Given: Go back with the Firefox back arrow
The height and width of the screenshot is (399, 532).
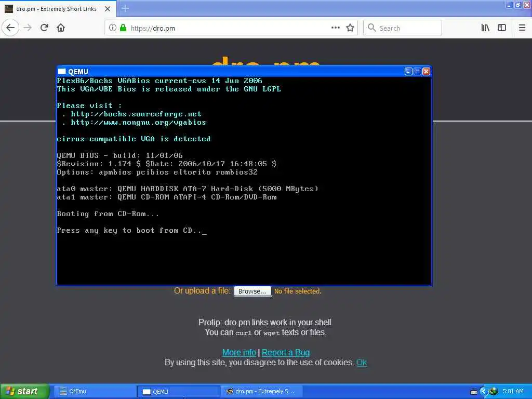Looking at the screenshot, I should click(10, 28).
